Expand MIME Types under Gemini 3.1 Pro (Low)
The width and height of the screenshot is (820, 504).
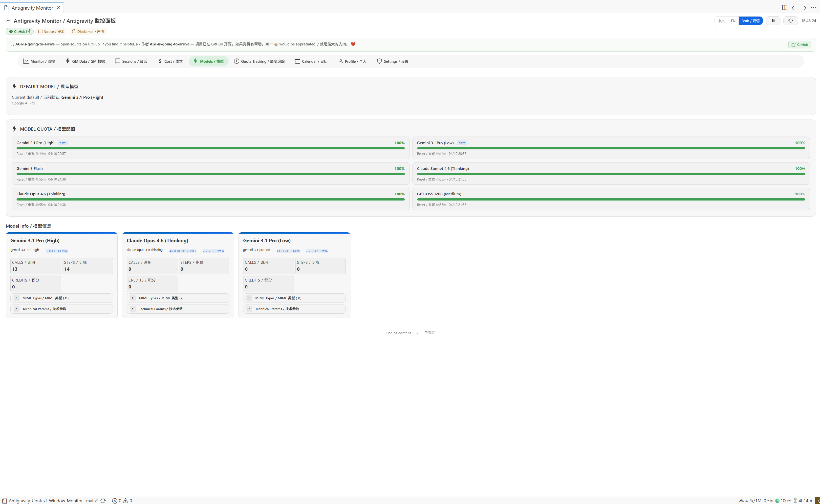tap(294, 298)
